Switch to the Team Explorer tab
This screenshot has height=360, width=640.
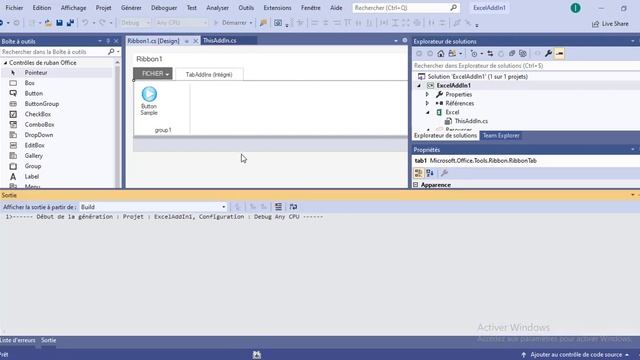(x=501, y=136)
